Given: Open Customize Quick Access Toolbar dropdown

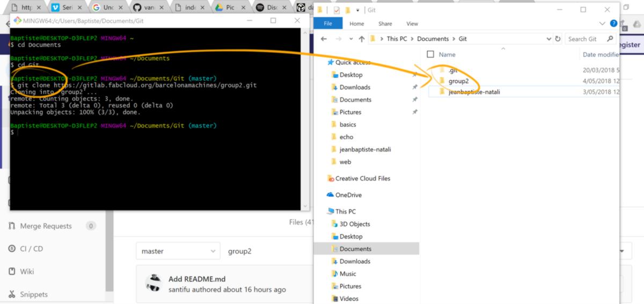Looking at the screenshot, I should [x=358, y=10].
